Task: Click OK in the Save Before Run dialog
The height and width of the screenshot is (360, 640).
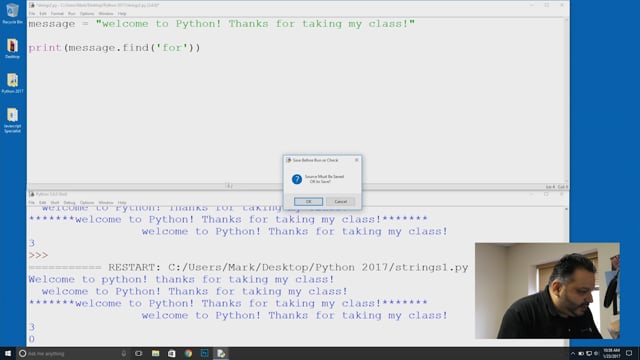Action: click(x=308, y=202)
